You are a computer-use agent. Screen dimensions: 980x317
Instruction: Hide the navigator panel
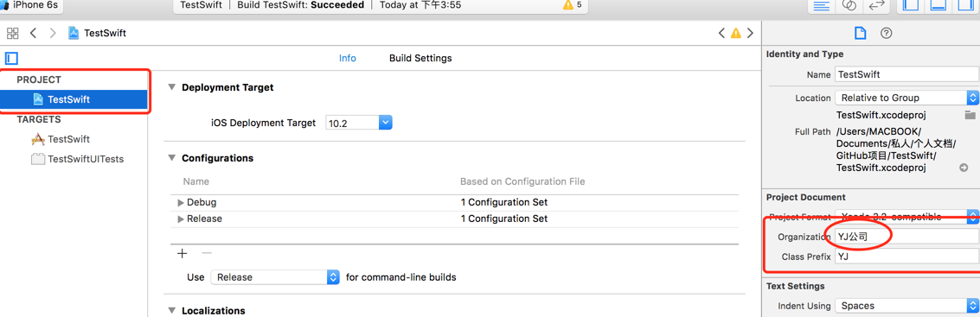(912, 6)
